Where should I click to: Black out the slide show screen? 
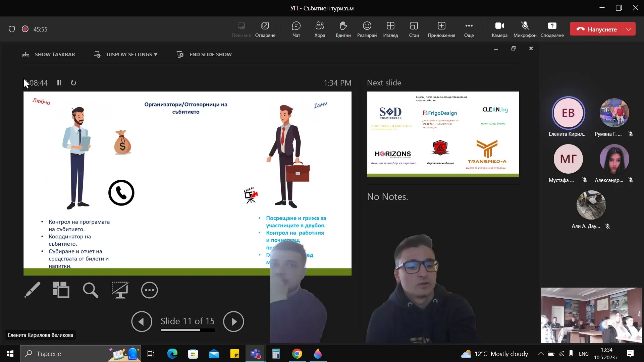click(120, 290)
